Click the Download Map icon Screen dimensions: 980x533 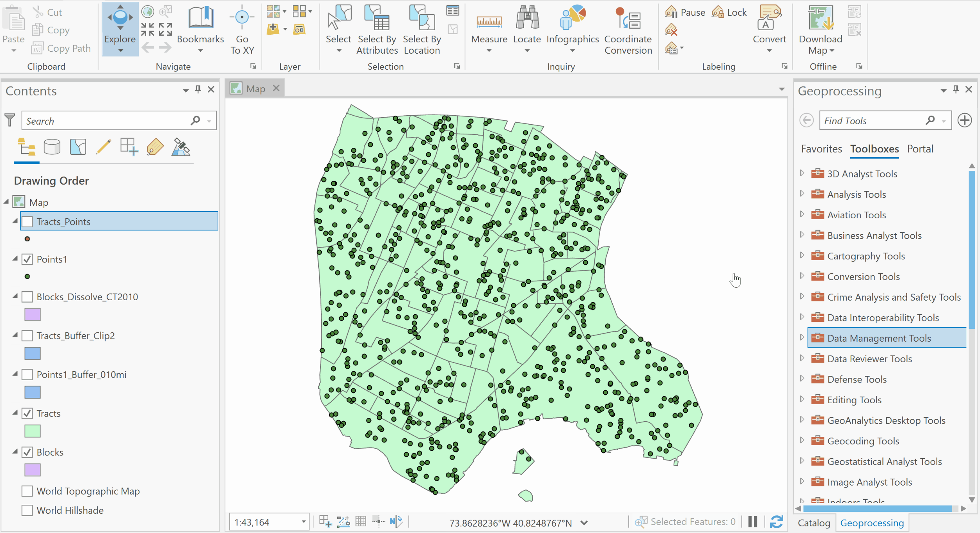coord(820,18)
